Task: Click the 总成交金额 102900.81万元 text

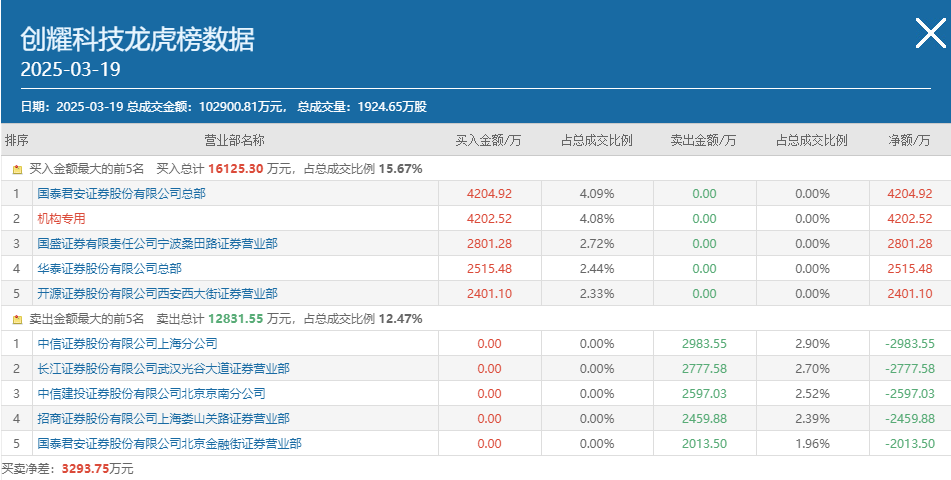Action: [x=206, y=107]
